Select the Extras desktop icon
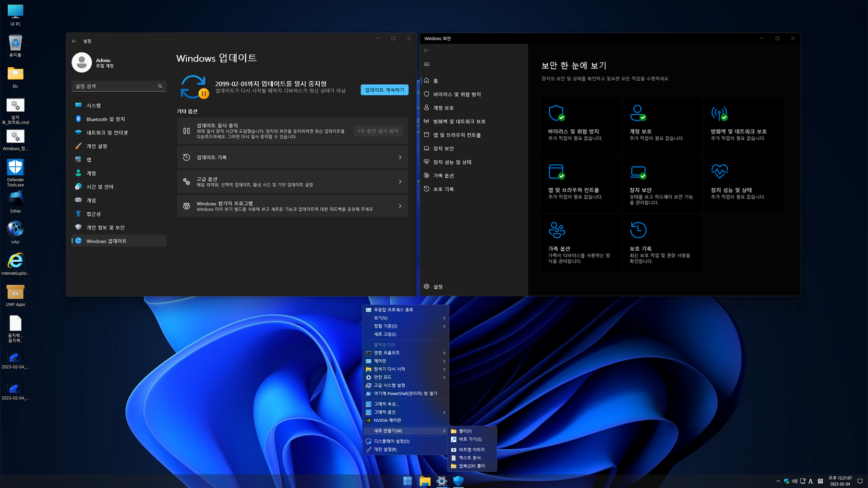This screenshot has height=488, width=868. tap(15, 202)
